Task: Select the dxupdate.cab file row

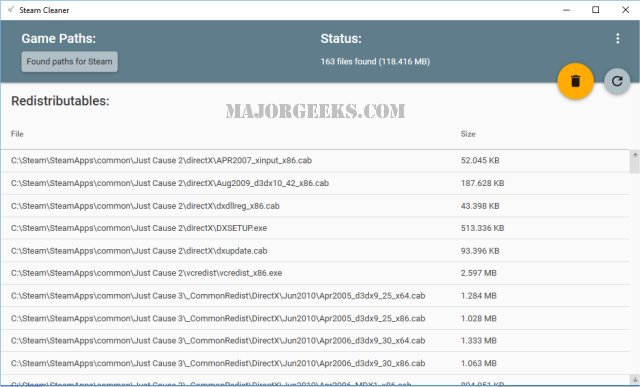Action: tap(315, 251)
